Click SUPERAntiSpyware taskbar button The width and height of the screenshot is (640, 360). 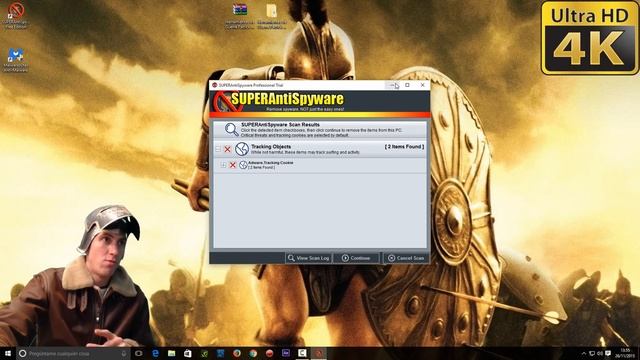point(319,353)
